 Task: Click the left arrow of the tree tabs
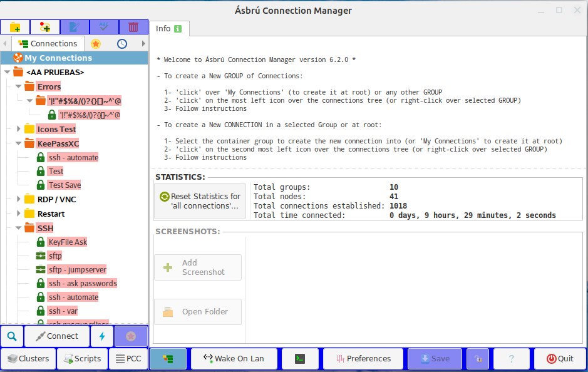tap(5, 44)
